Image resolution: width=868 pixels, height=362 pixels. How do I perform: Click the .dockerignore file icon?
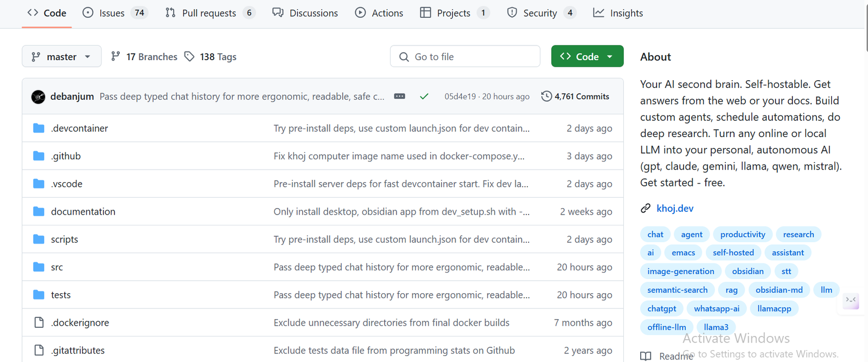click(x=39, y=322)
